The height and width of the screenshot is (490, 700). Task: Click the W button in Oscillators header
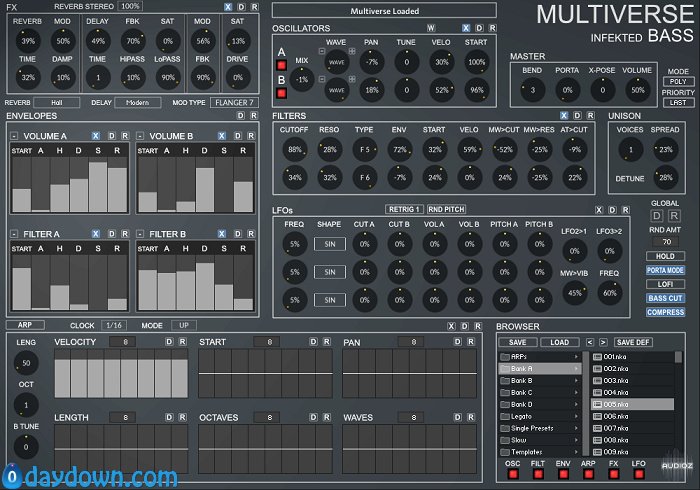pos(431,28)
